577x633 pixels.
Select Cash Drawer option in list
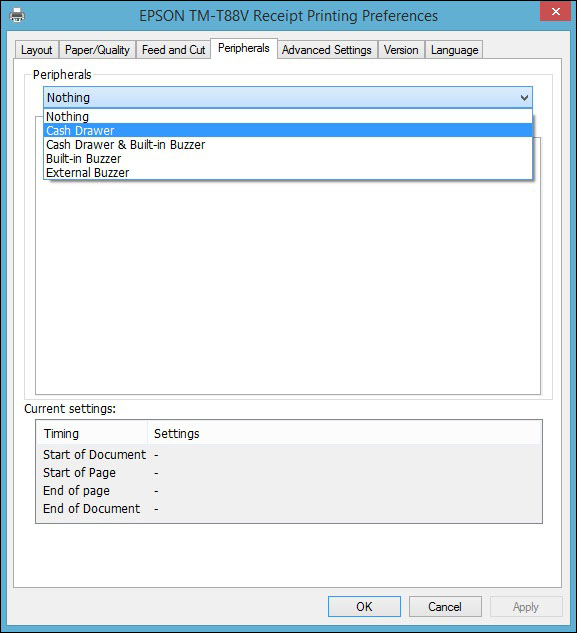click(x=288, y=130)
